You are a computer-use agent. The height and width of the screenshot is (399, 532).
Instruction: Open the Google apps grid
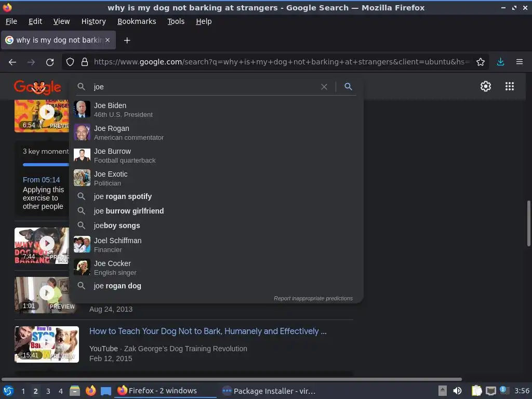510,86
